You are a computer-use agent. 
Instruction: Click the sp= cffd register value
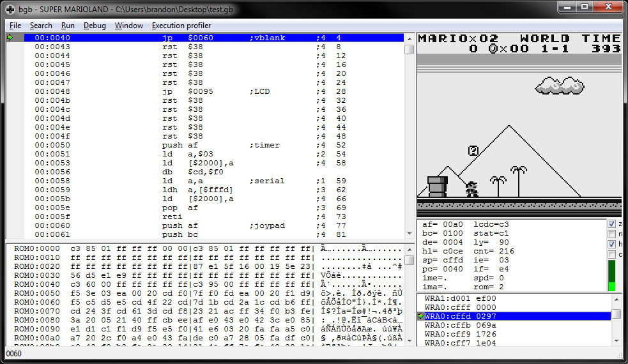[x=443, y=261]
